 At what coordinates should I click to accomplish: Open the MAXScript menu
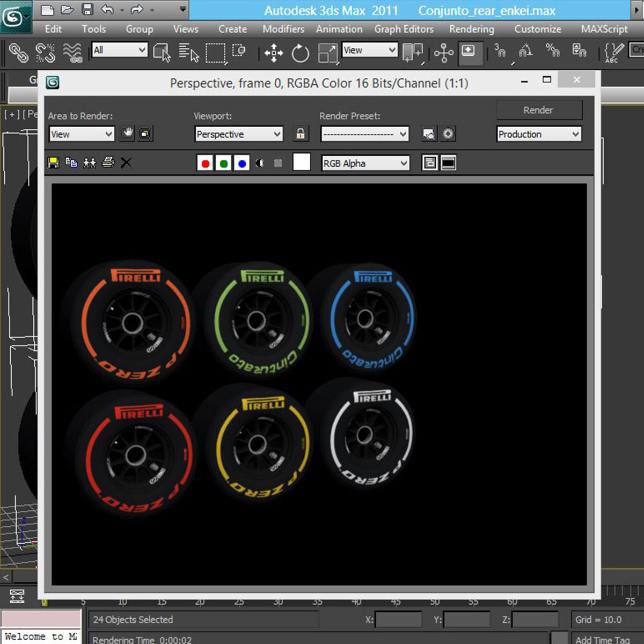click(604, 29)
